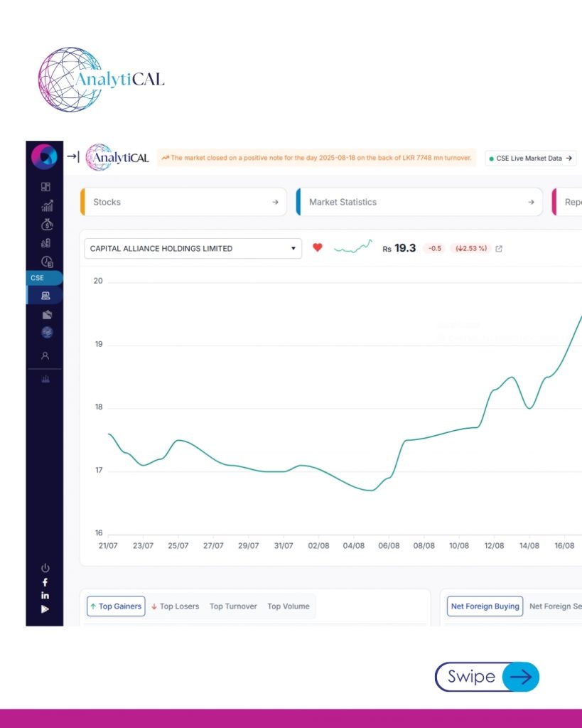Open the growth chart icon in sidebar
This screenshot has height=728, width=582.
(x=47, y=206)
